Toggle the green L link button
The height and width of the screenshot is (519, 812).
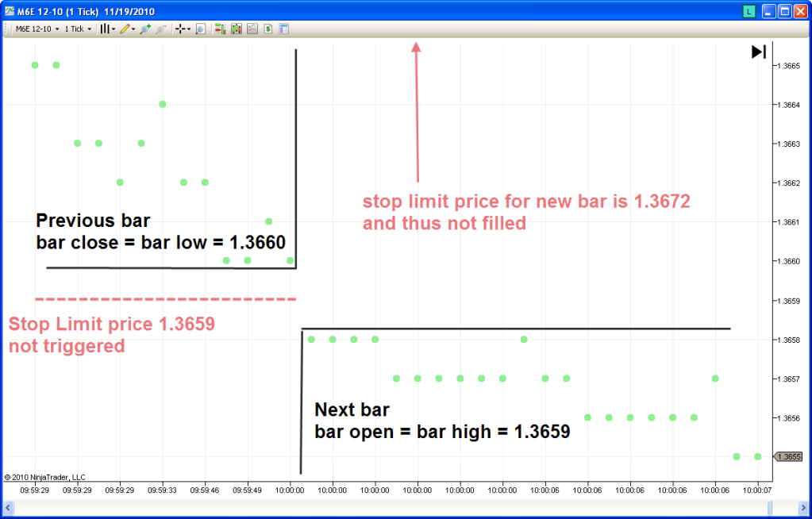click(749, 11)
